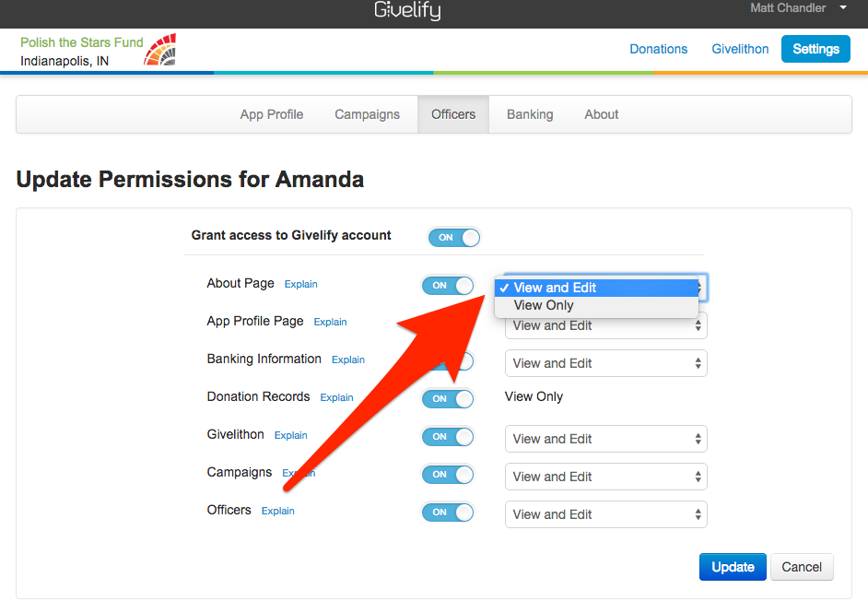
Task: Expand the Officers row permission dropdown
Action: tap(605, 514)
